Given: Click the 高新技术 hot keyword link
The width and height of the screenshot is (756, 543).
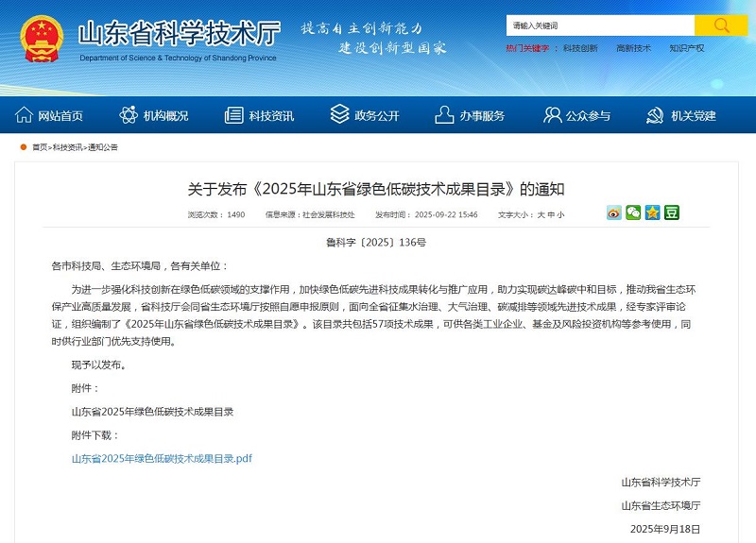Looking at the screenshot, I should [633, 48].
